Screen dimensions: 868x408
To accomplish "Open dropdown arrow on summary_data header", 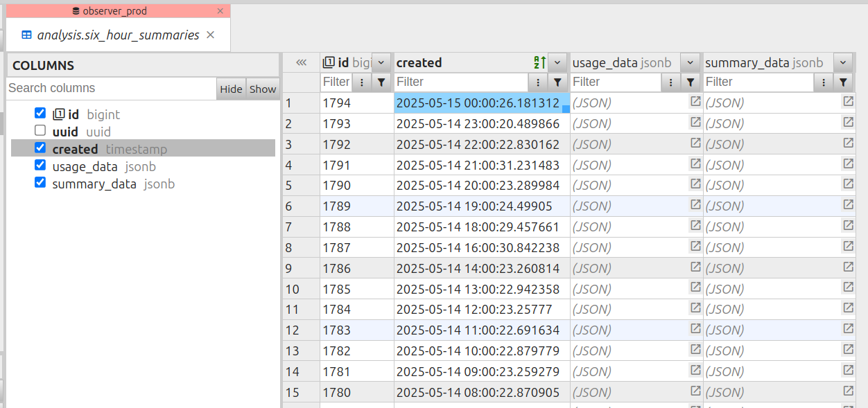I will tap(842, 62).
